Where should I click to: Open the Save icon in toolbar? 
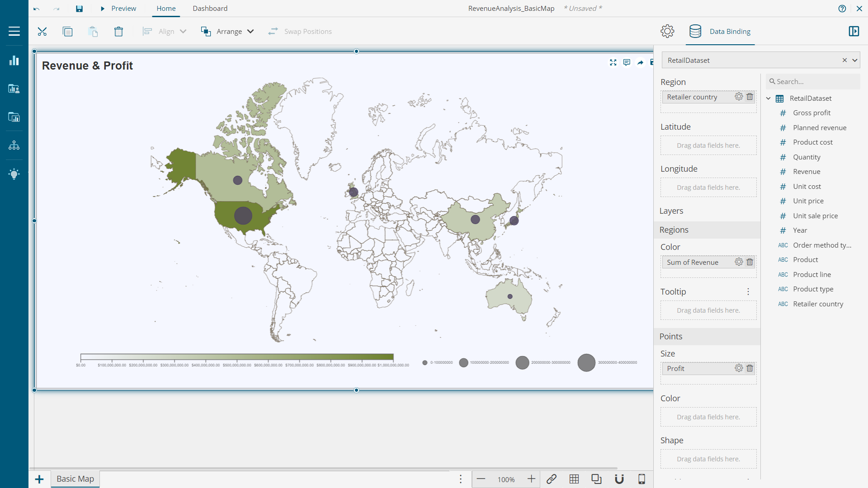pos(80,8)
